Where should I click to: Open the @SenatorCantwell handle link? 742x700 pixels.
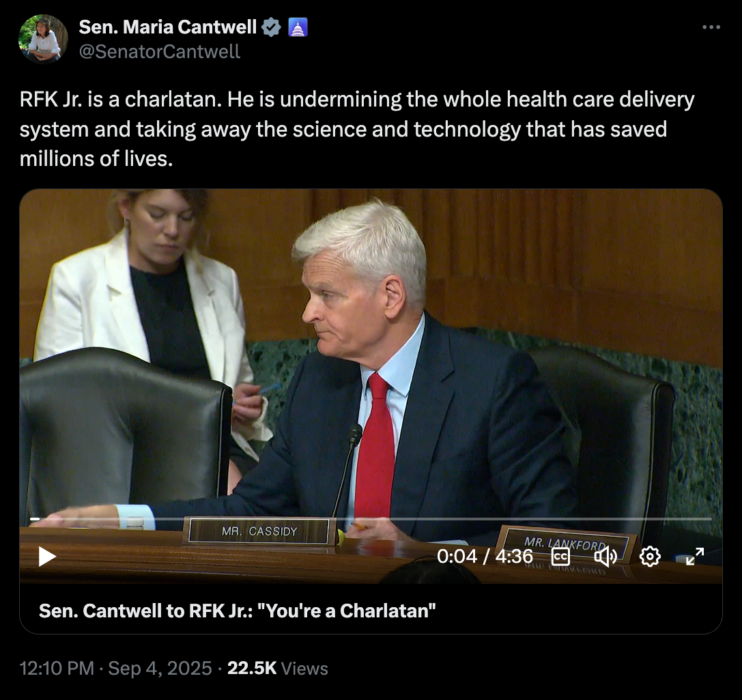160,52
